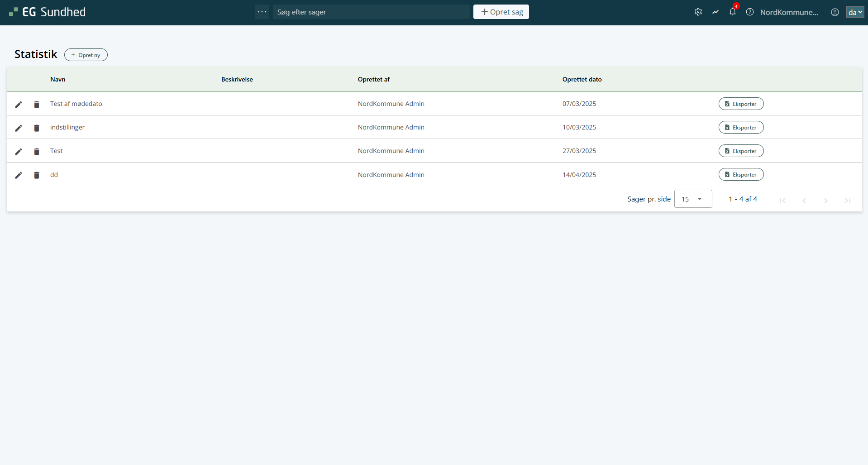
Task: Click the EG Sundhed logo
Action: point(48,12)
